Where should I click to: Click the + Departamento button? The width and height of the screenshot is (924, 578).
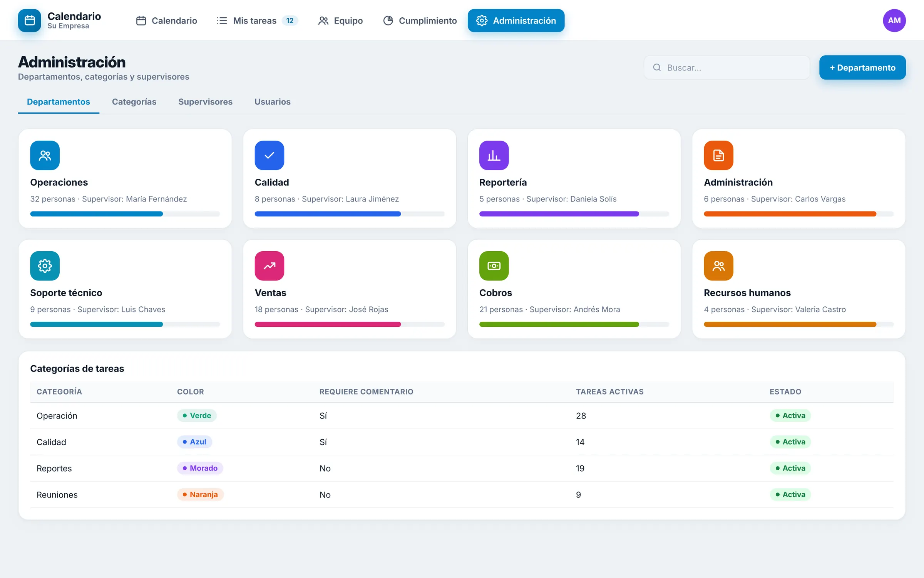(862, 67)
